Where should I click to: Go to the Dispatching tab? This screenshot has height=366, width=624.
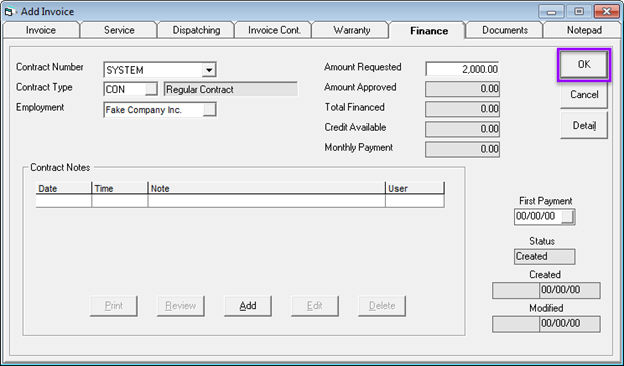point(196,30)
